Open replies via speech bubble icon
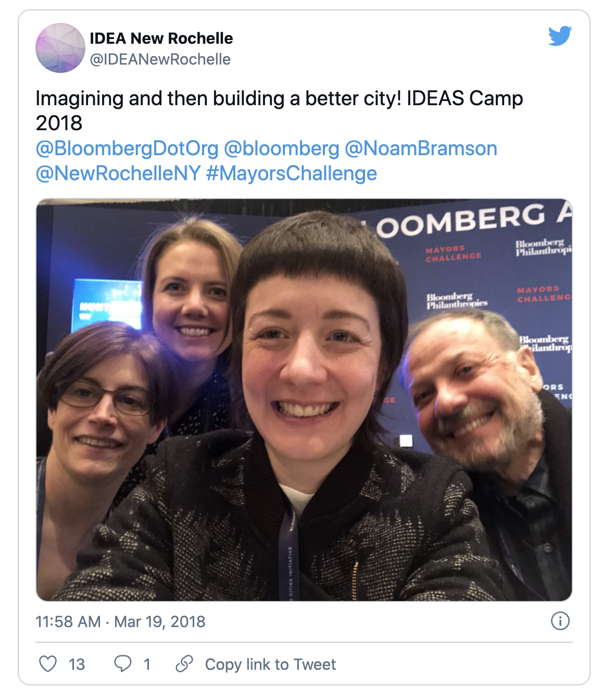 pyautogui.click(x=123, y=664)
